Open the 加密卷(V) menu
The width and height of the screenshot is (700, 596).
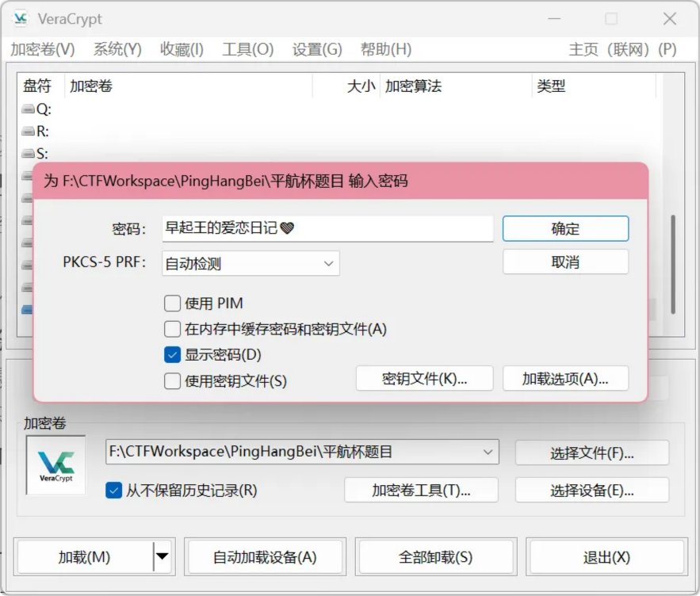(x=42, y=49)
